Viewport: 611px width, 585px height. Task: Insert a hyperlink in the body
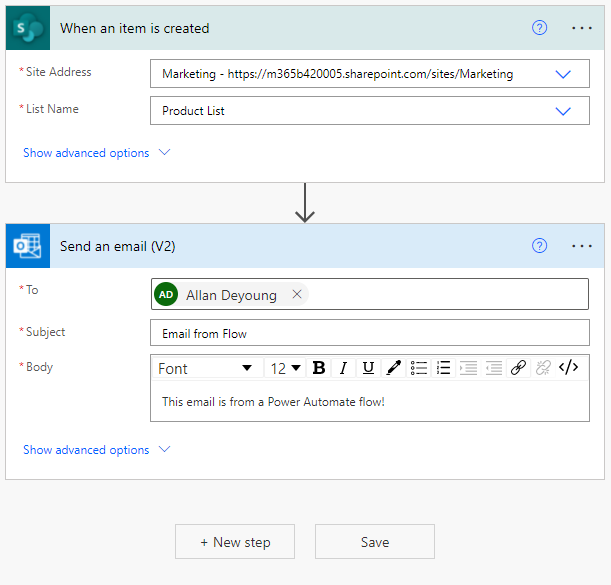[518, 368]
